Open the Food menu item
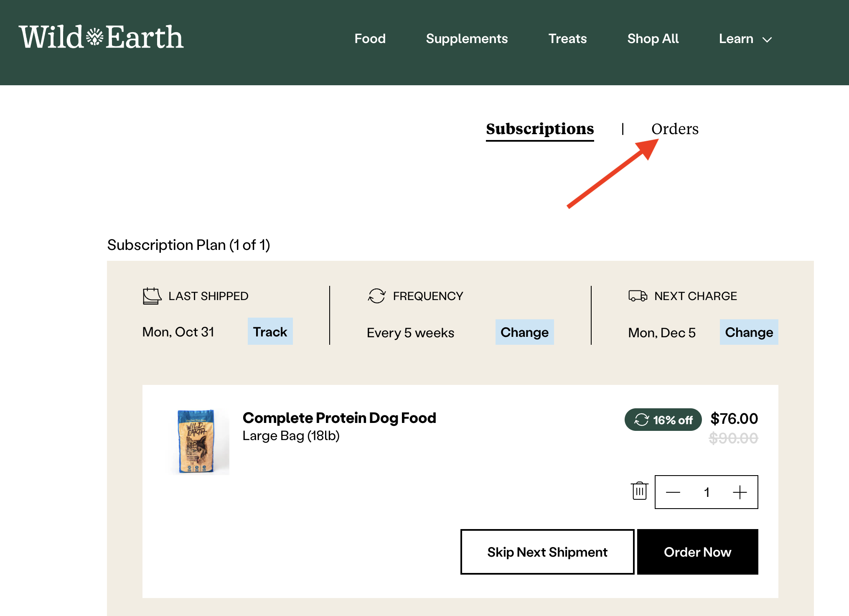Viewport: 849px width, 616px height. (x=370, y=39)
